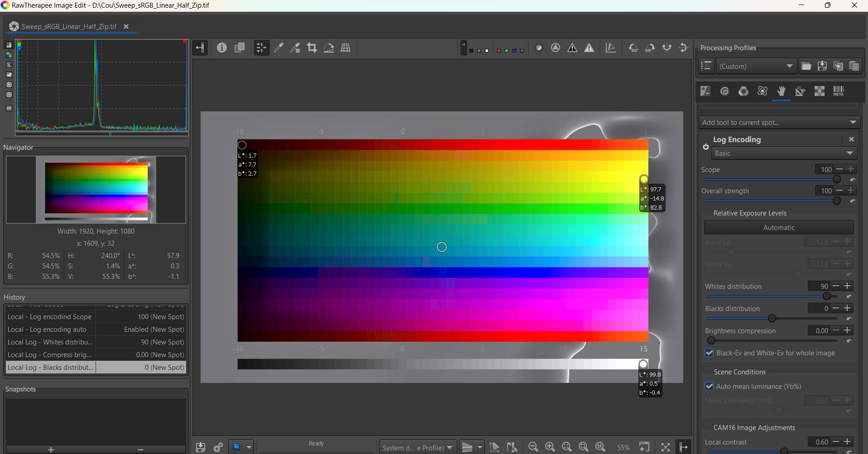Click the Whites distribution slider handle

(x=826, y=296)
